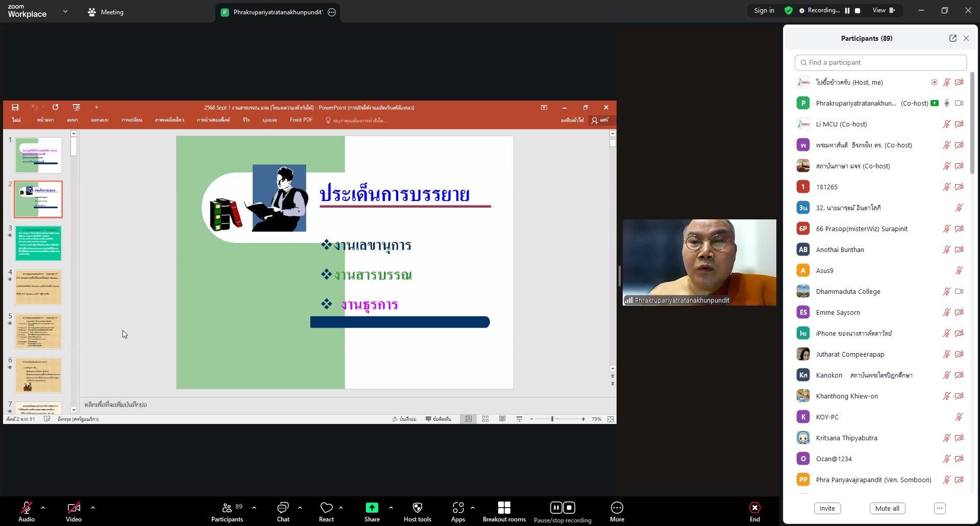Pause recording in the top bar

pos(847,11)
